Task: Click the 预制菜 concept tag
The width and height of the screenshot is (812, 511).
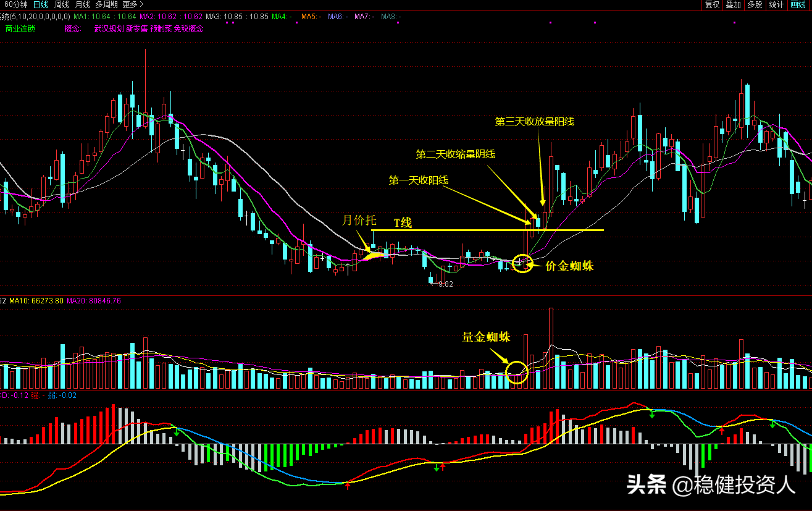Action: pyautogui.click(x=161, y=28)
